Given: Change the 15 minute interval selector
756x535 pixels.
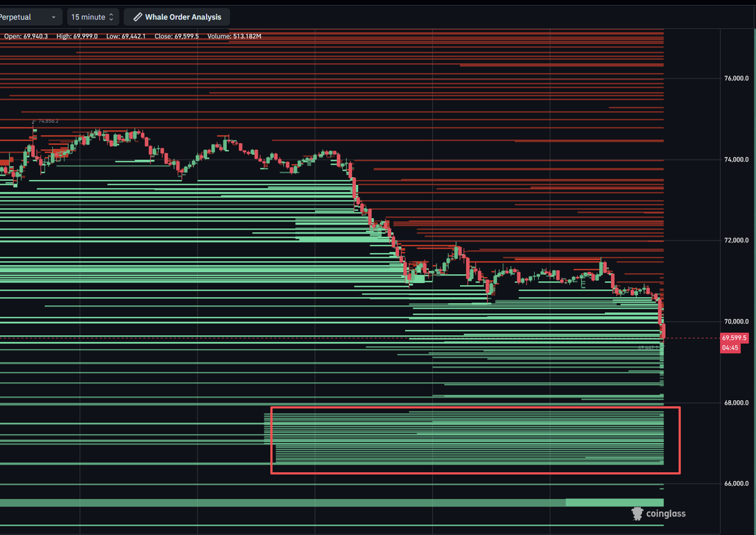Looking at the screenshot, I should [x=93, y=17].
